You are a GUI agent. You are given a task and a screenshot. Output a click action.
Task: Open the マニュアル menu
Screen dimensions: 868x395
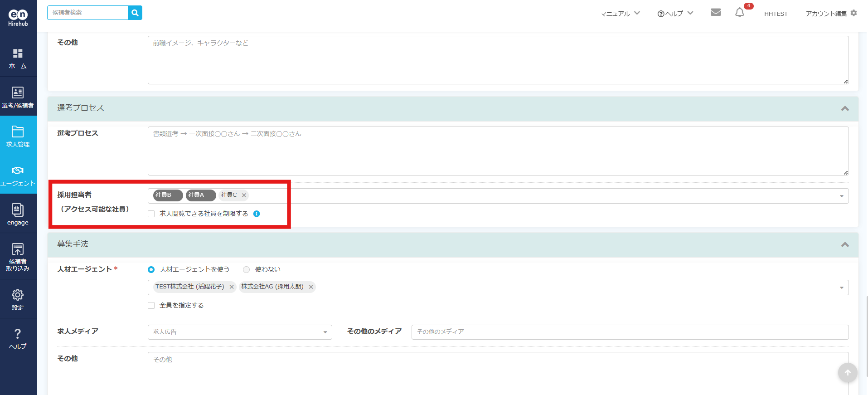(620, 14)
